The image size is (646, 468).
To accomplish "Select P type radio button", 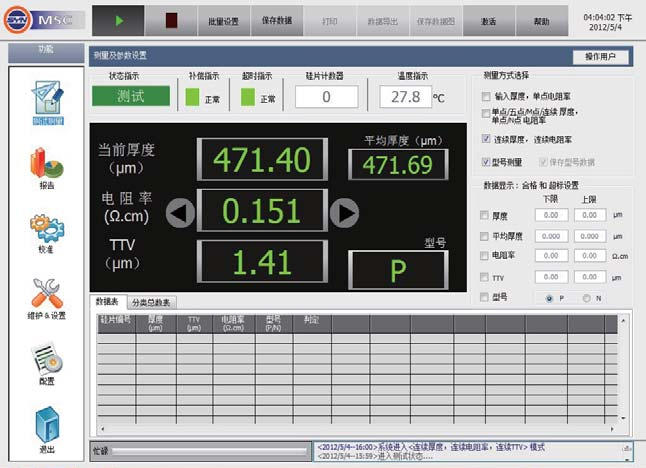I will point(549,298).
